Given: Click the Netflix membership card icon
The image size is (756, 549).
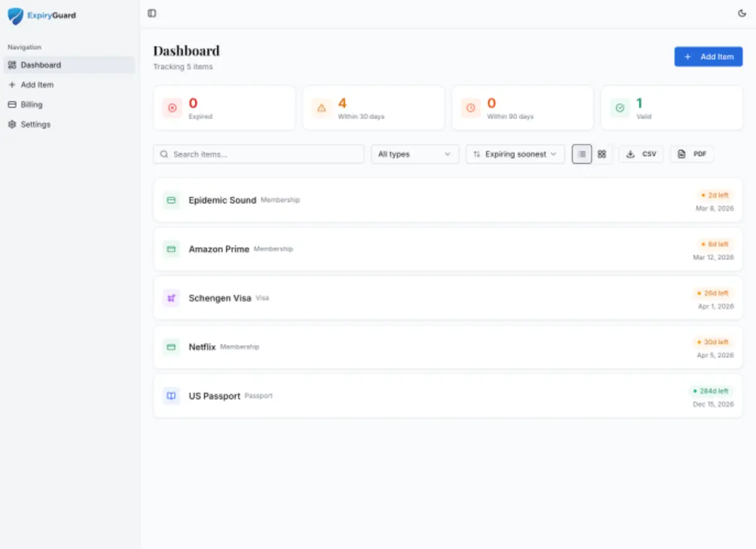Looking at the screenshot, I should pos(171,347).
